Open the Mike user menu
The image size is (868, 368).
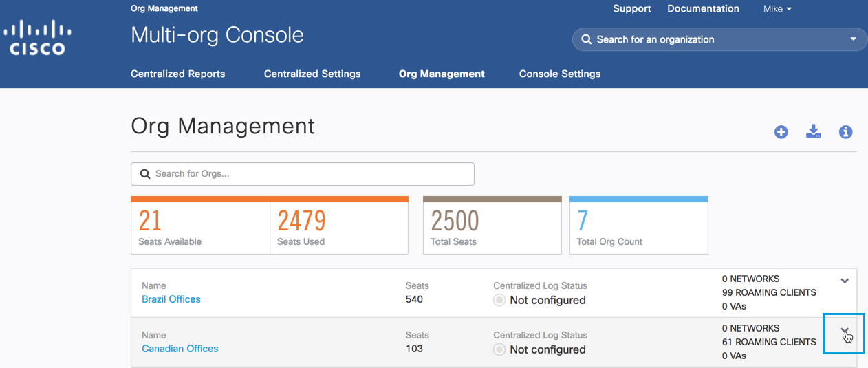(777, 9)
